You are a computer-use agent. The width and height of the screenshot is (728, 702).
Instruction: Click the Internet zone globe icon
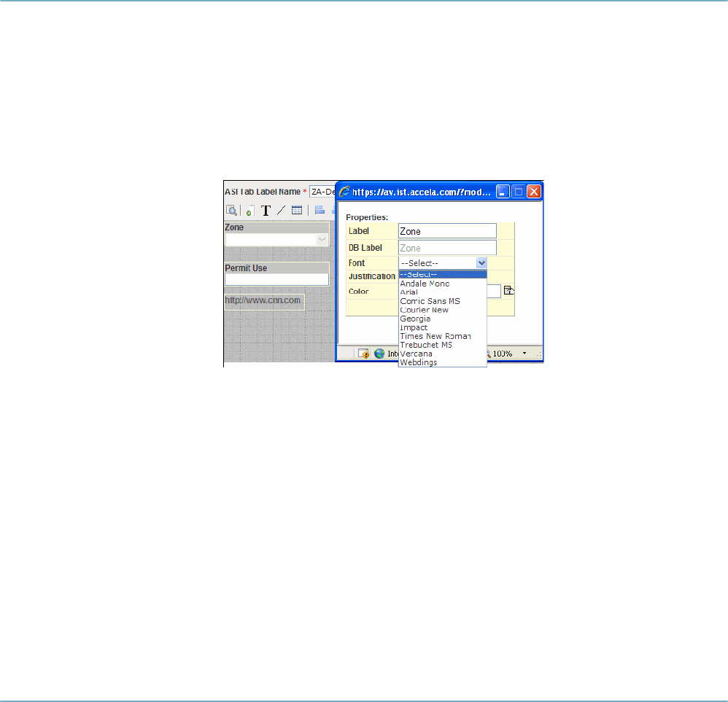pyautogui.click(x=379, y=354)
